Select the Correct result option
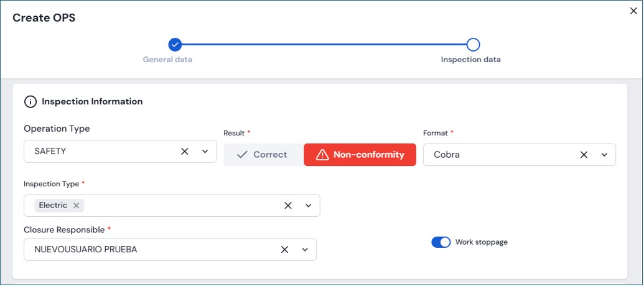 (263, 155)
